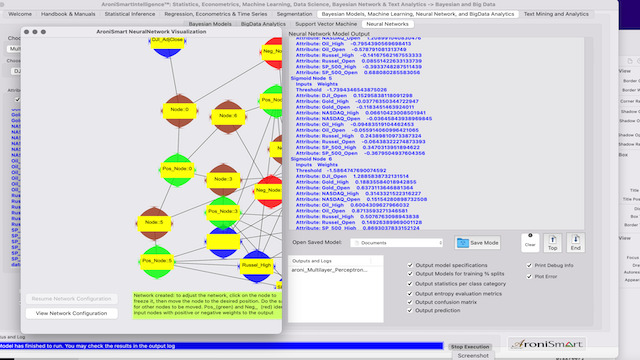Image resolution: width=640 pixels, height=360 pixels.
Task: Toggle Output Models for training % splits
Action: tap(410, 274)
